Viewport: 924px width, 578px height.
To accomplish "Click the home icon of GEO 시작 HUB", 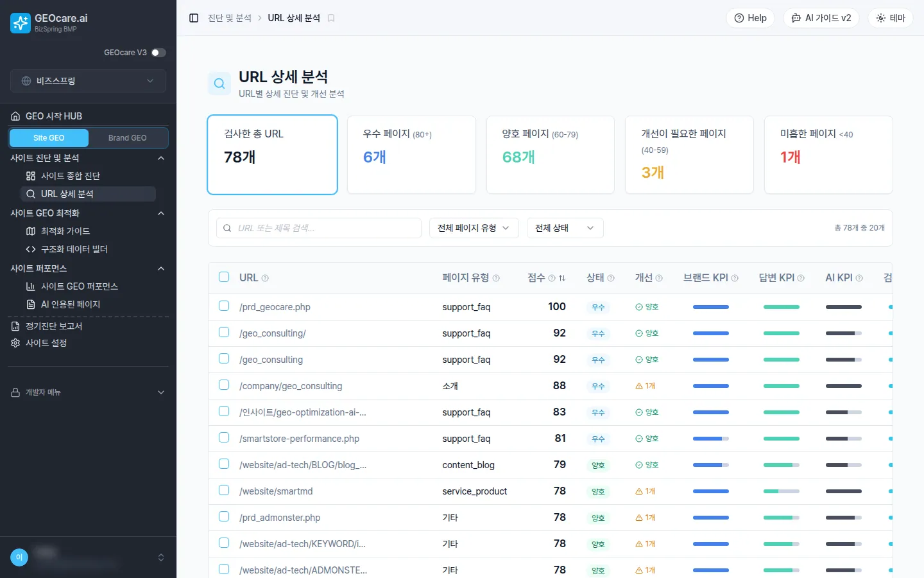I will click(15, 116).
